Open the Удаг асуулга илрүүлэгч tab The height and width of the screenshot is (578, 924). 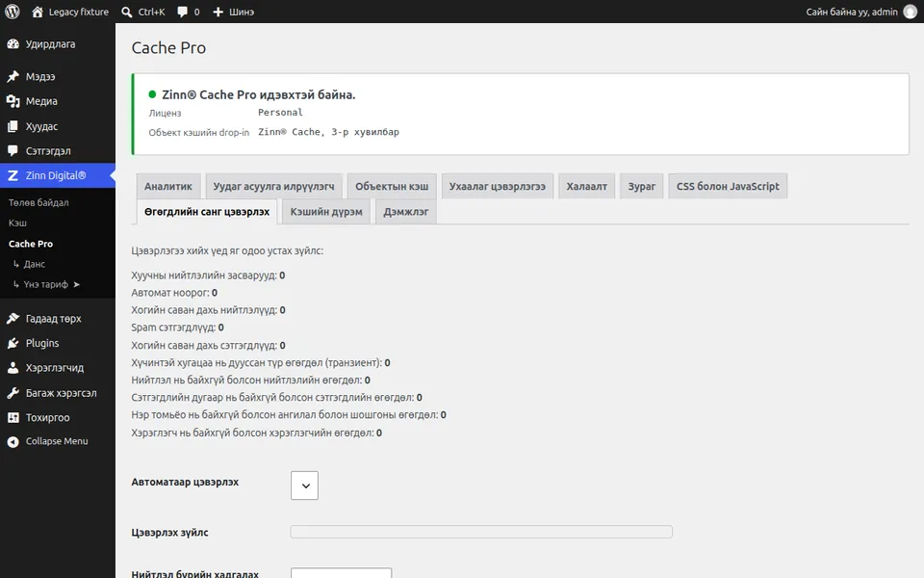pyautogui.click(x=274, y=186)
